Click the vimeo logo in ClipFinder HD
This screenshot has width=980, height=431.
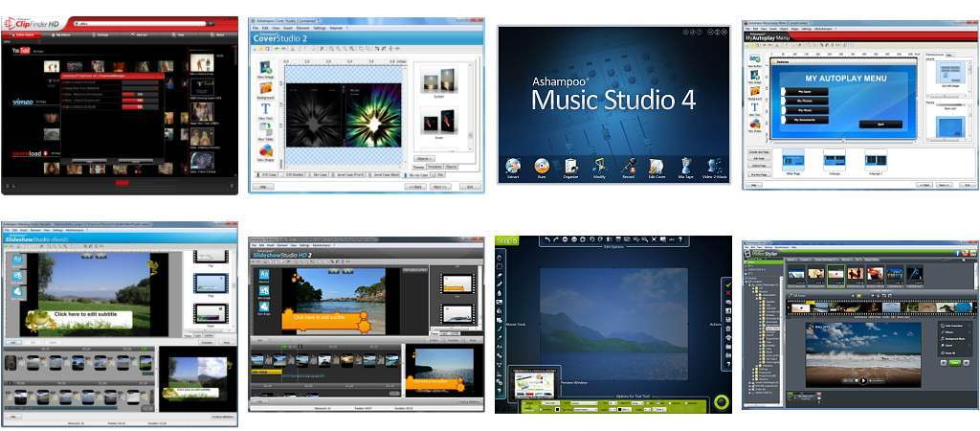point(22,102)
